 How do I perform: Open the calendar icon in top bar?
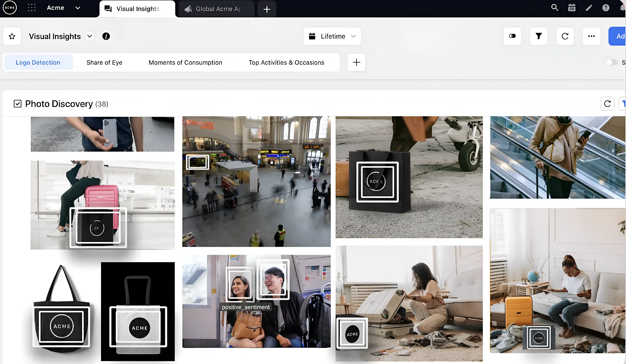(x=572, y=8)
